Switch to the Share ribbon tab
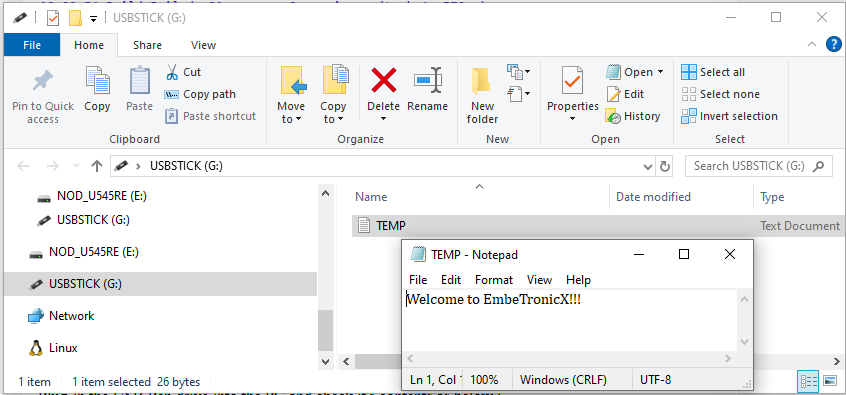The width and height of the screenshot is (846, 395). [x=147, y=45]
